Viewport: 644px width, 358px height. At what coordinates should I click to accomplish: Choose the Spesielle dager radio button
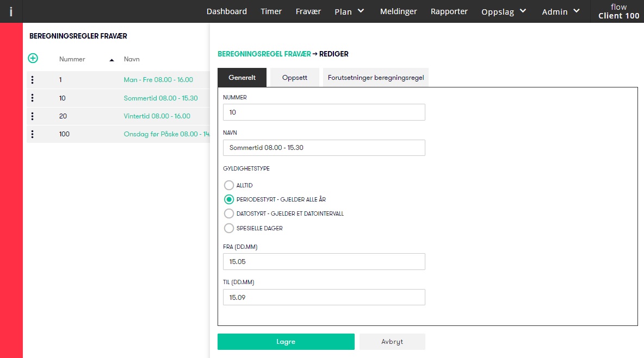pyautogui.click(x=229, y=228)
